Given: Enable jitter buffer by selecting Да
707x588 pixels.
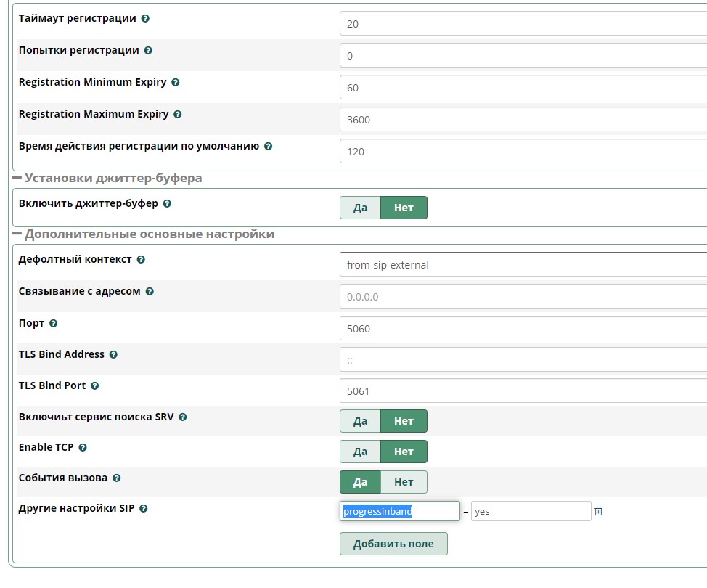Looking at the screenshot, I should click(360, 208).
